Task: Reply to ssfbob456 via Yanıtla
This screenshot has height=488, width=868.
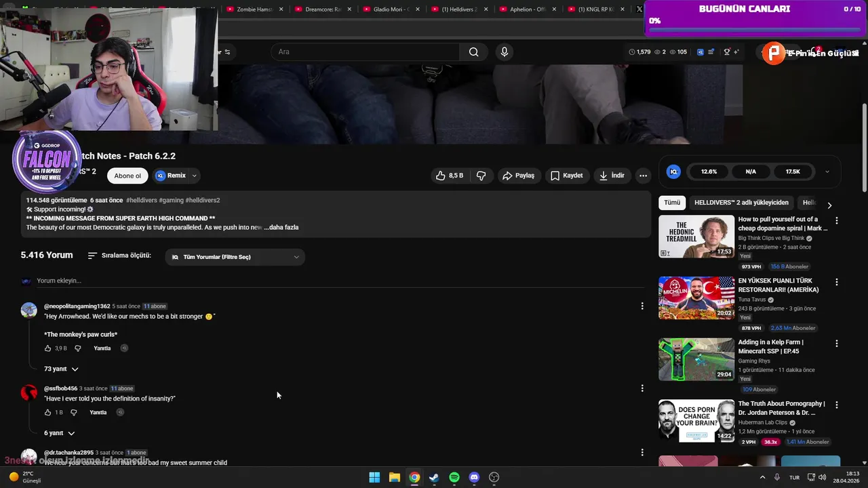Action: click(x=98, y=412)
